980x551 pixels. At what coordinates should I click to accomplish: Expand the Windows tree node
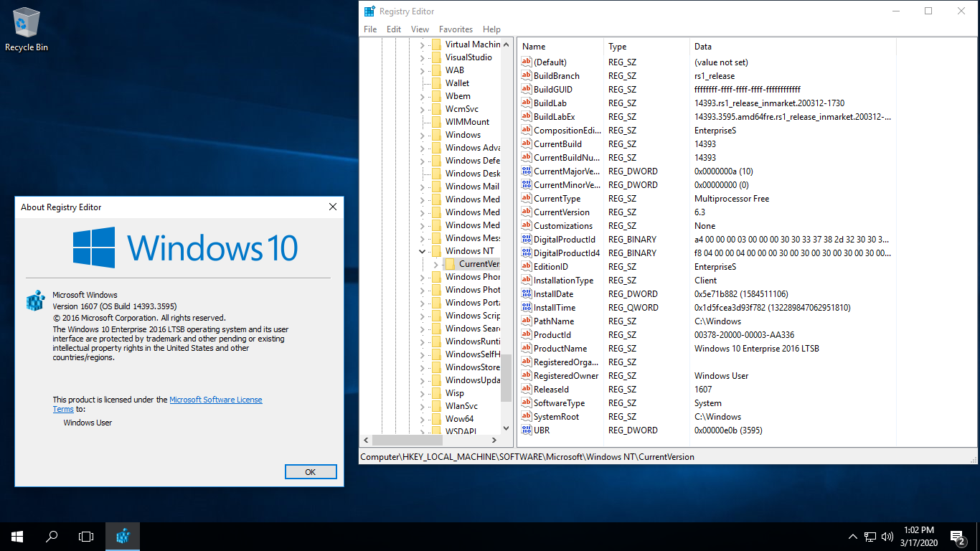coord(422,135)
